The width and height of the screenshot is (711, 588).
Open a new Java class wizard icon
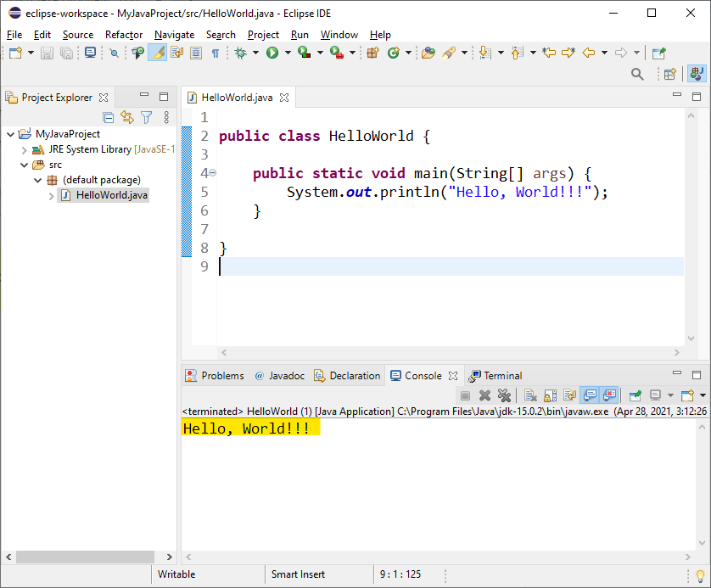click(392, 53)
